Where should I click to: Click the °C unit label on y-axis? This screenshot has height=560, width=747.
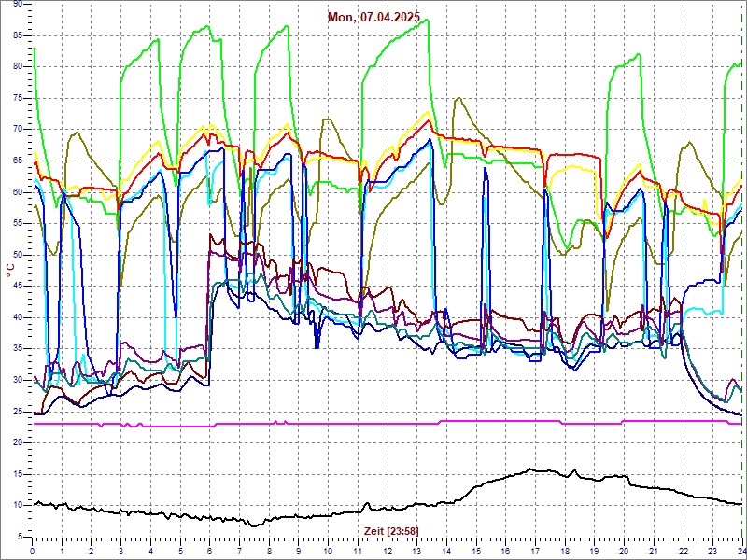pos(10,271)
